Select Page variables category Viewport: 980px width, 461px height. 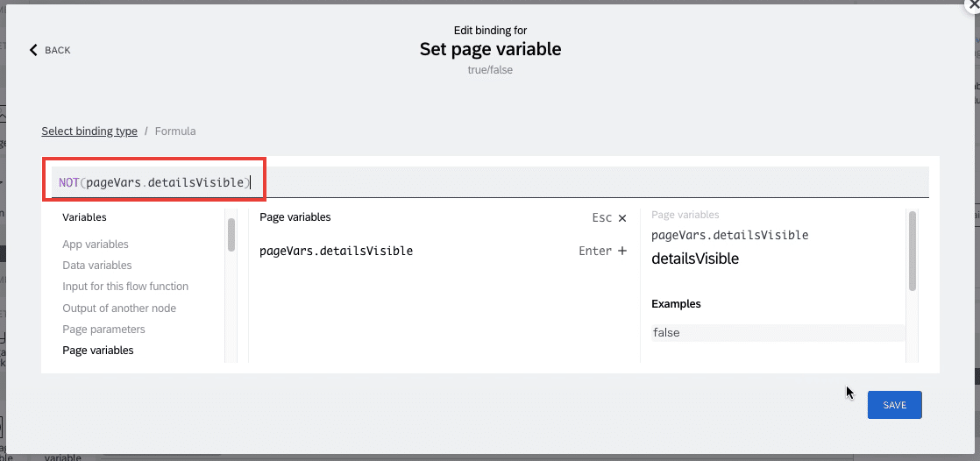tap(98, 351)
